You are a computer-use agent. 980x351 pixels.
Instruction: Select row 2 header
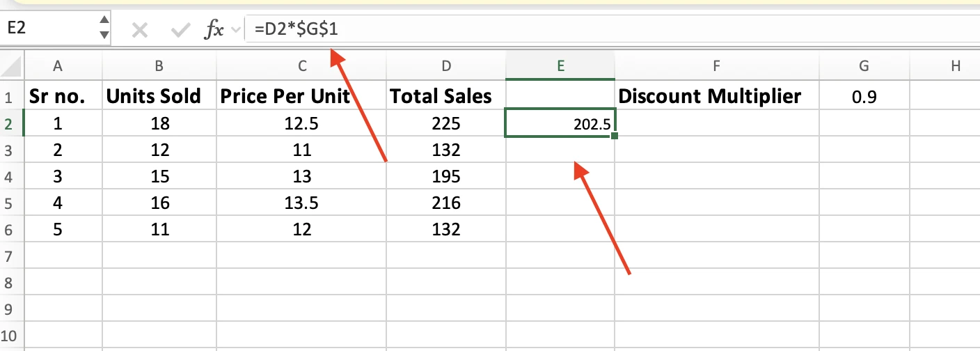(x=11, y=123)
